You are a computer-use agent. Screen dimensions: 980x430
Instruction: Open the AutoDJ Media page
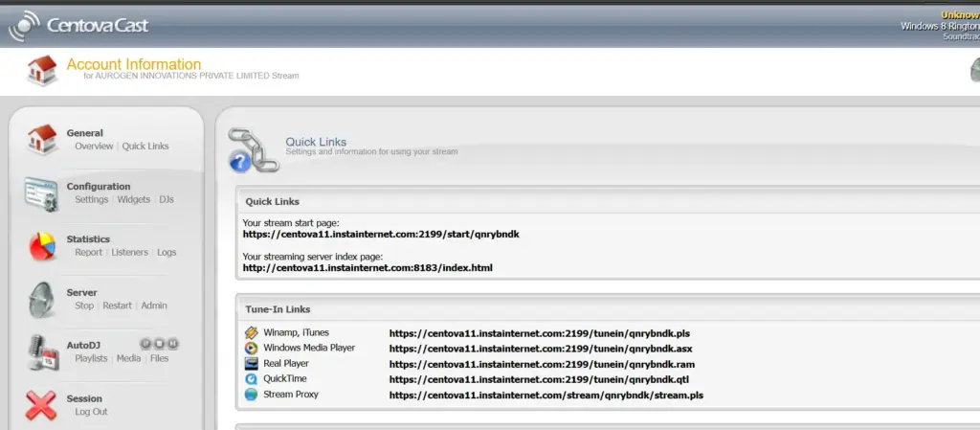pos(129,359)
